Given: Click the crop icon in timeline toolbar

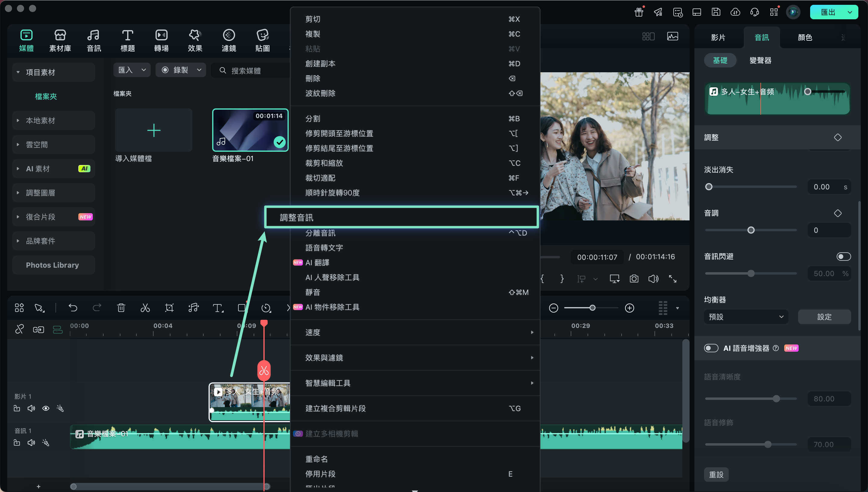Looking at the screenshot, I should point(169,308).
